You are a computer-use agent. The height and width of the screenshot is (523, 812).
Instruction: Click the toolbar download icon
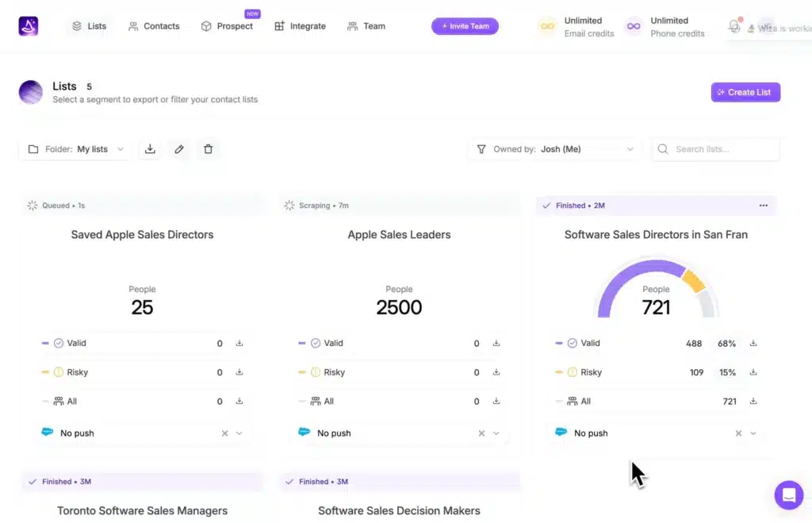150,149
